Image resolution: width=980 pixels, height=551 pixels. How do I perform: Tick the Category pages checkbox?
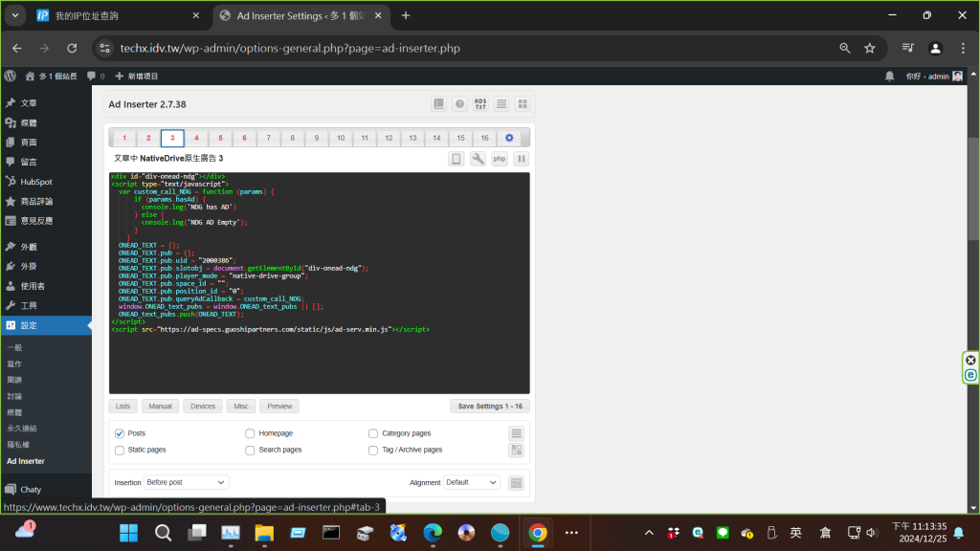373,433
